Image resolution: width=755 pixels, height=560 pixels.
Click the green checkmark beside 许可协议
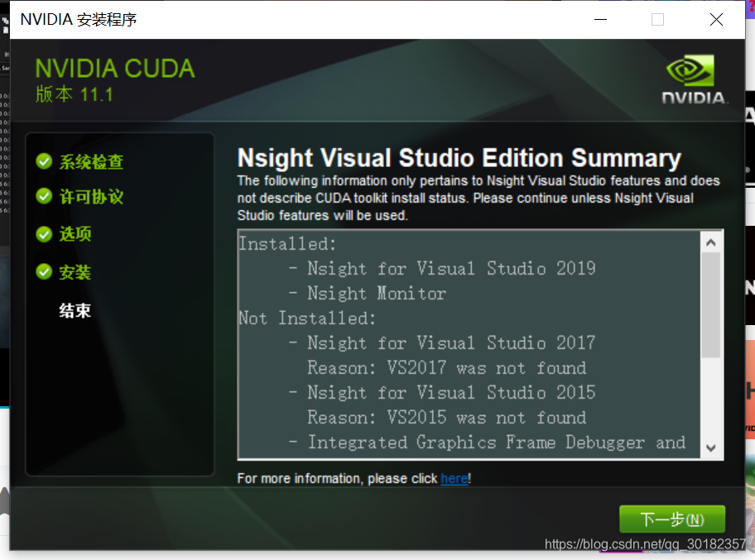tap(44, 198)
